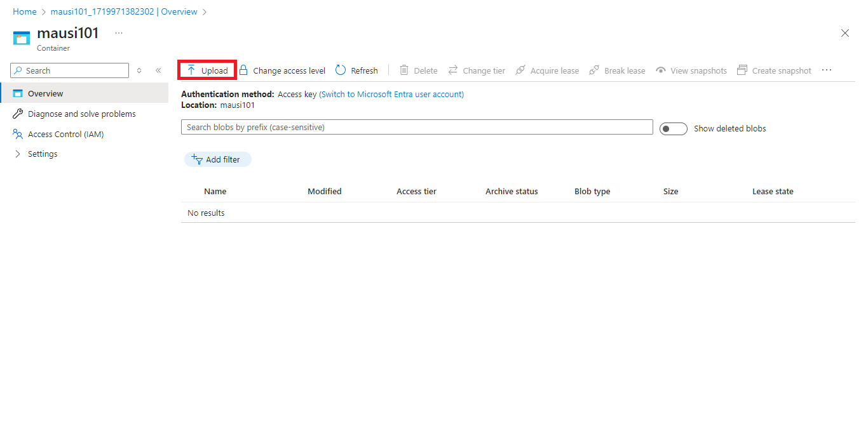Close the container pane with X
Screen dimensions: 868x424
coord(845,33)
